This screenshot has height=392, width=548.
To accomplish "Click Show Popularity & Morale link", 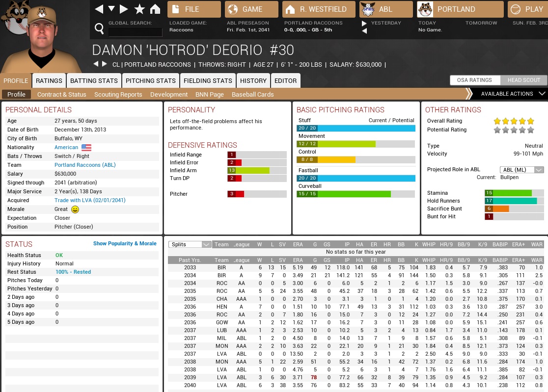I will tap(125, 243).
